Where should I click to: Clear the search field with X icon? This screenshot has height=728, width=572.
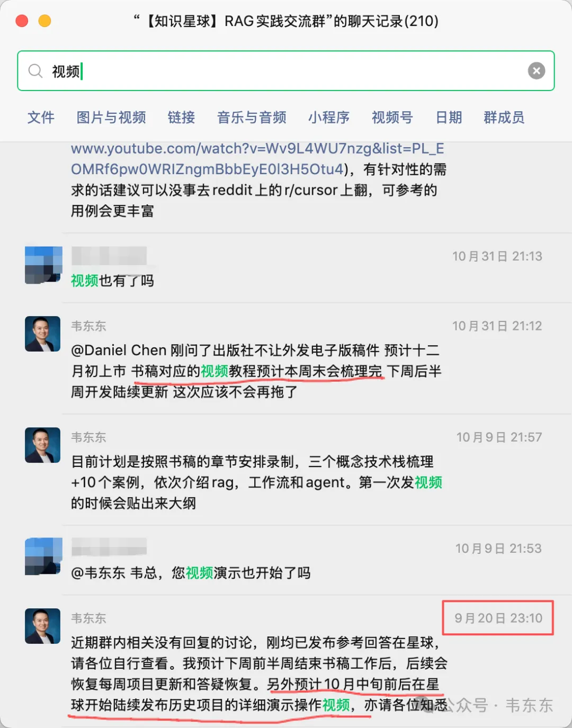tap(536, 71)
